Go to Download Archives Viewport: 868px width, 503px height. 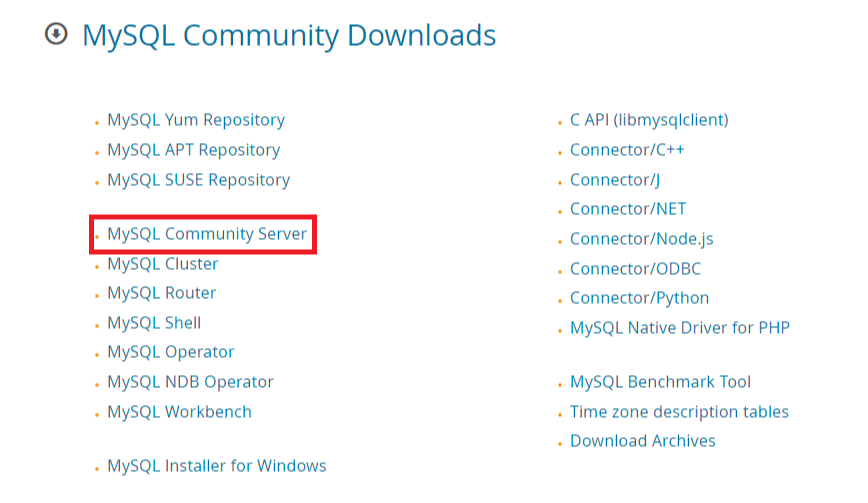643,441
